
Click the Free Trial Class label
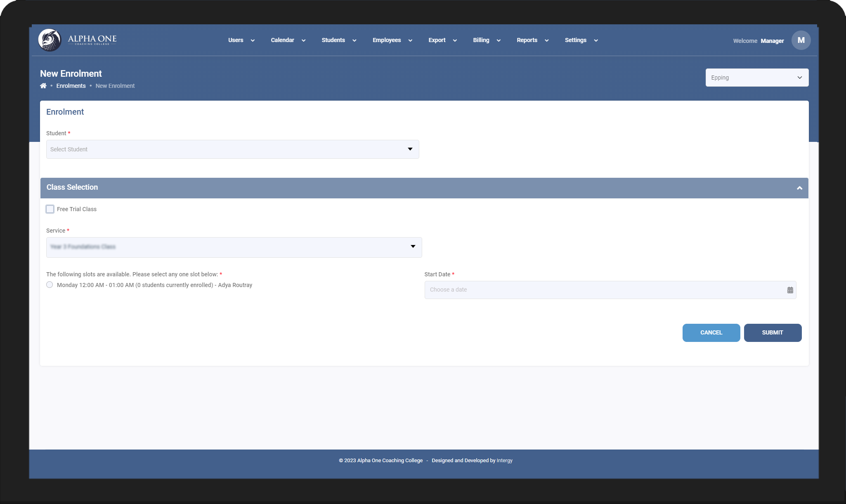(77, 209)
